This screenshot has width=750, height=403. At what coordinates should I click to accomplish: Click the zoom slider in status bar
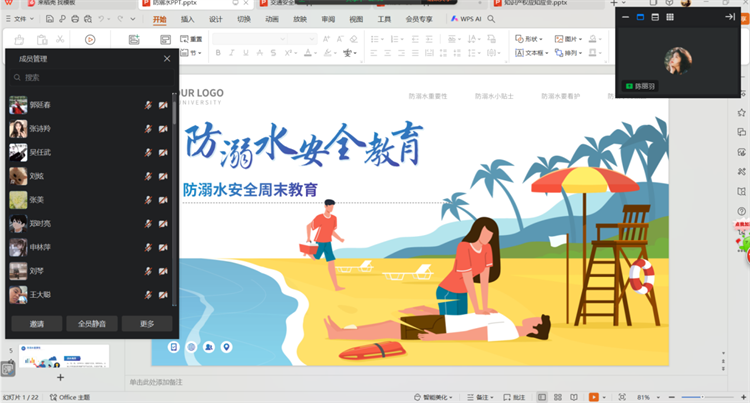tap(690, 397)
